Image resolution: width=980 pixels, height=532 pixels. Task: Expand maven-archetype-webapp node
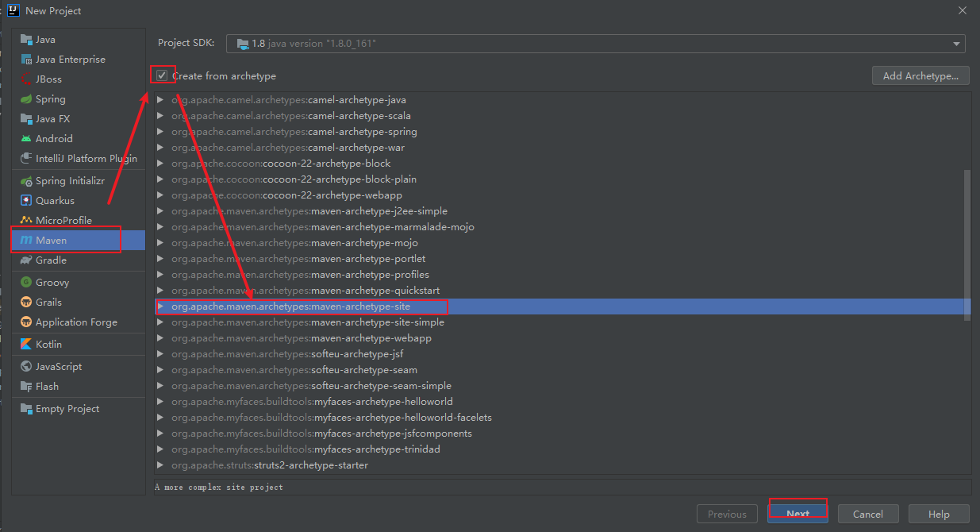tap(160, 338)
